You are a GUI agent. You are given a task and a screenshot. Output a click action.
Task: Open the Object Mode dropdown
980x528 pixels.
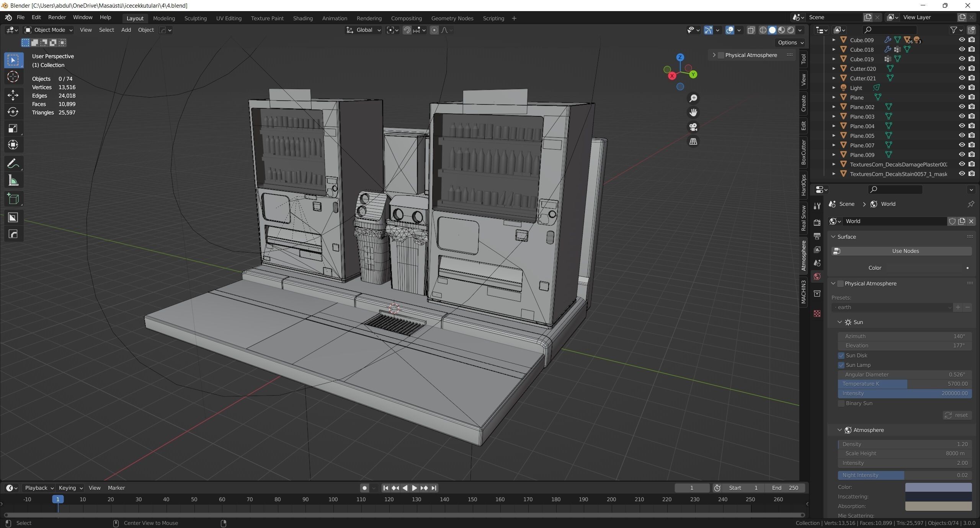pyautogui.click(x=48, y=30)
